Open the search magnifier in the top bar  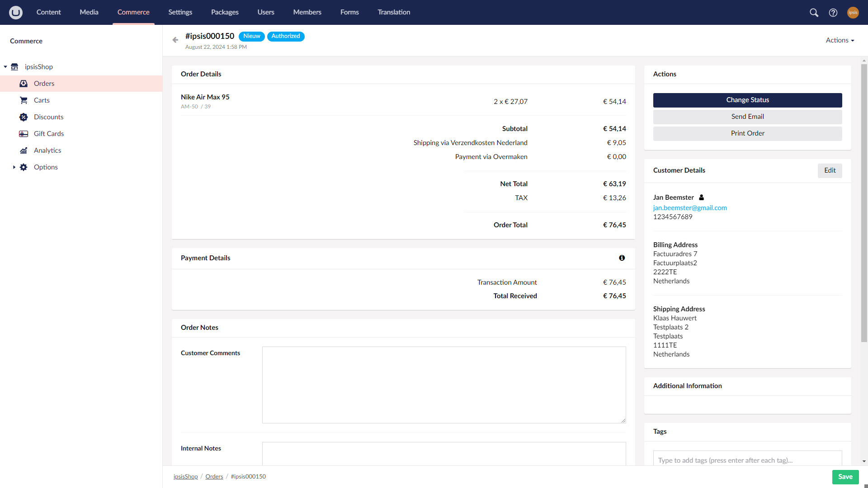pos(814,12)
